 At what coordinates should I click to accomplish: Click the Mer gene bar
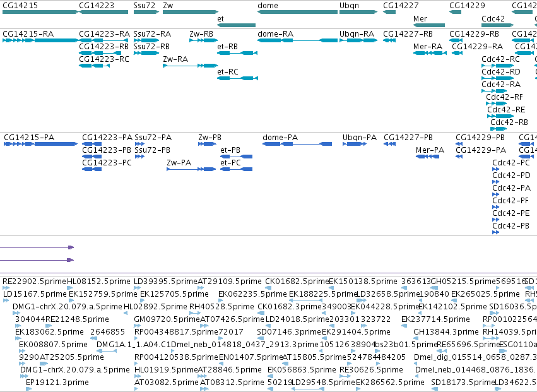click(428, 25)
